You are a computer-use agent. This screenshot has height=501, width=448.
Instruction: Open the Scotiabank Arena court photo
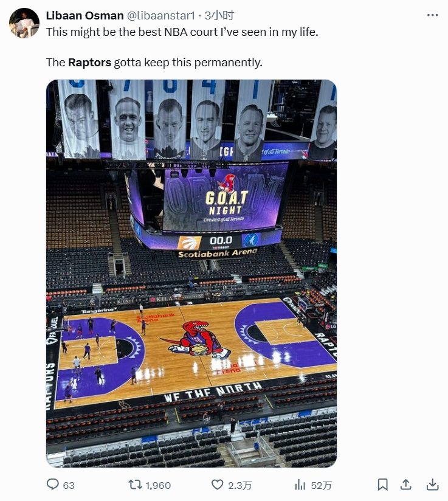tap(191, 274)
